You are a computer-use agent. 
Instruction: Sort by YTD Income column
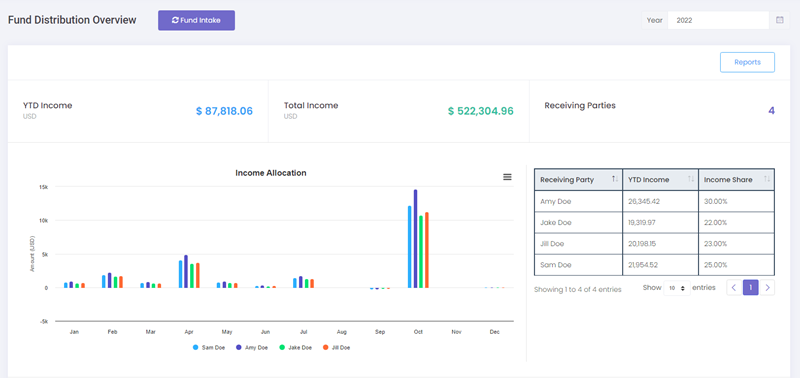(660, 180)
